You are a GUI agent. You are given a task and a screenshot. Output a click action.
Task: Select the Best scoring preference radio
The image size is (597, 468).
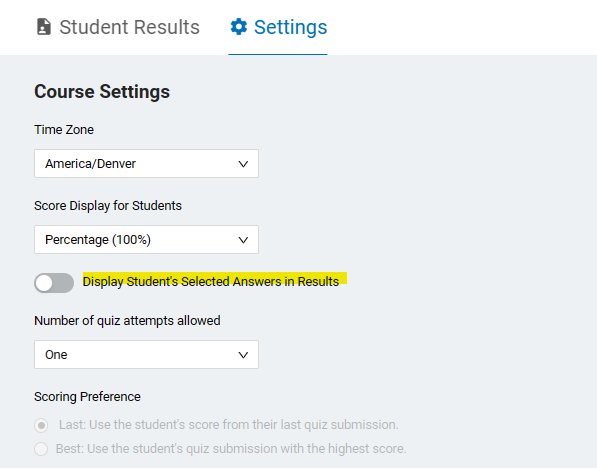point(41,449)
